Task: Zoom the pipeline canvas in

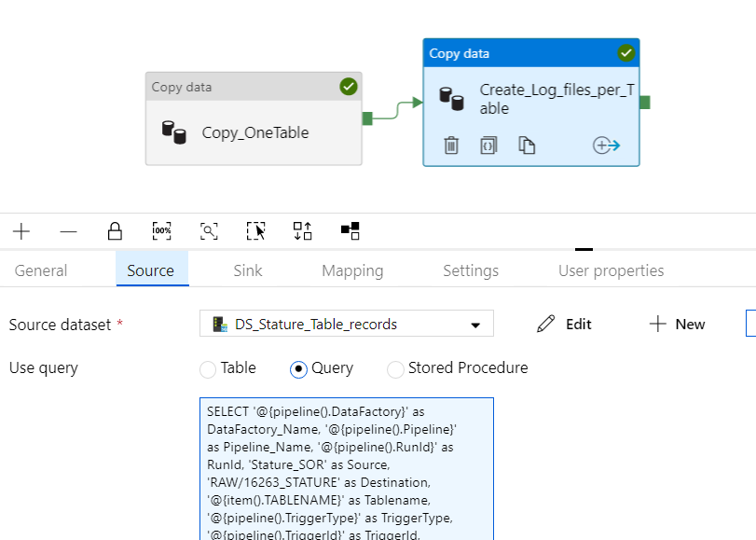Action: click(x=21, y=230)
